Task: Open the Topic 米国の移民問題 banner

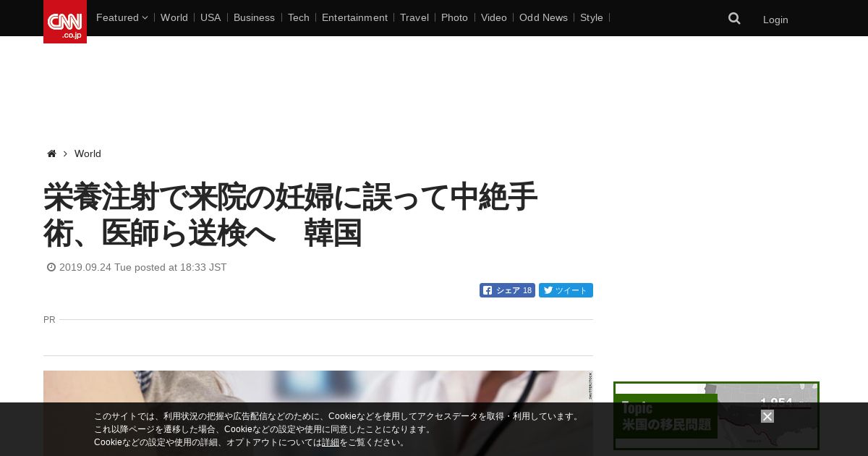Action: [716, 415]
